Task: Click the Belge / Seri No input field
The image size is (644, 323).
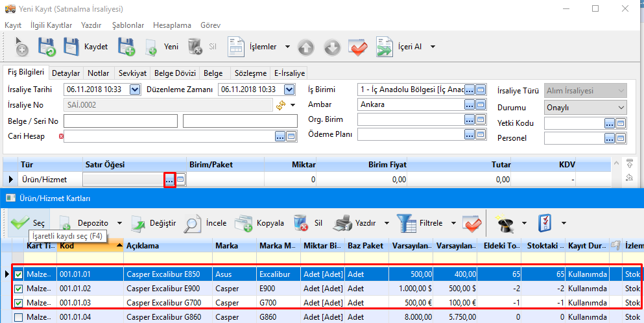Action: pyautogui.click(x=120, y=121)
